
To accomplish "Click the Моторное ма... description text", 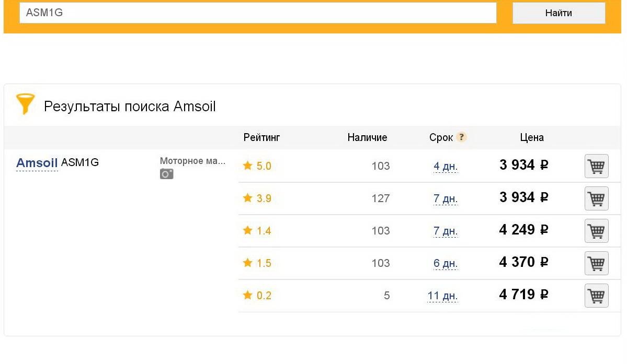I will point(192,161).
